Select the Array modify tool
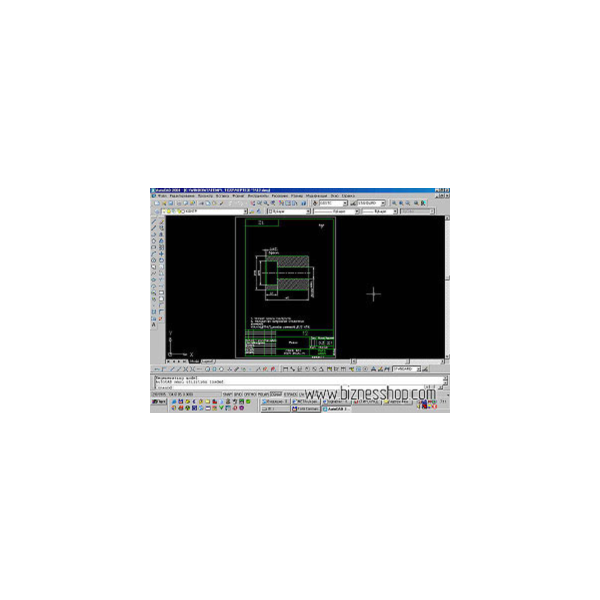This screenshot has width=600, height=600. click(x=161, y=247)
